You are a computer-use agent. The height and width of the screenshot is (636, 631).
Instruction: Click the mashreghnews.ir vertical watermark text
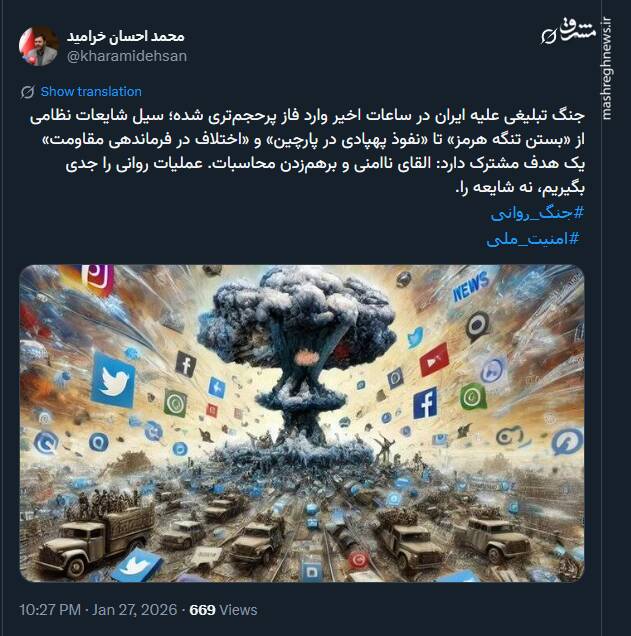tap(606, 68)
